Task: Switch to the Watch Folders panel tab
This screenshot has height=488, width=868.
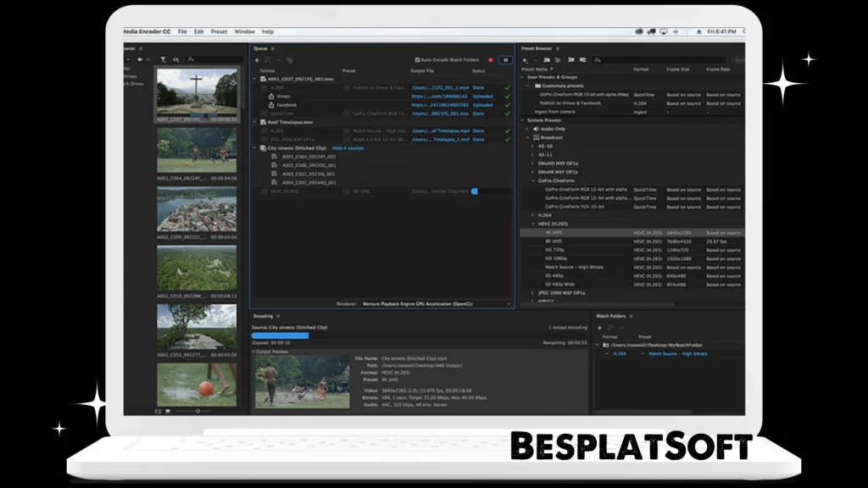Action: pos(614,316)
